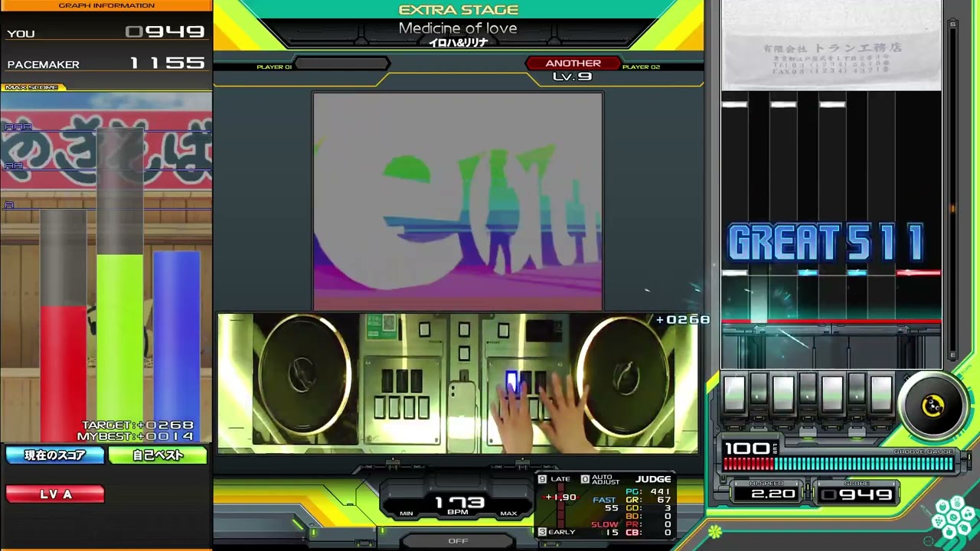This screenshot has width=980, height=551.
Task: Click the blue pacemaker graph bar
Action: pyautogui.click(x=176, y=346)
